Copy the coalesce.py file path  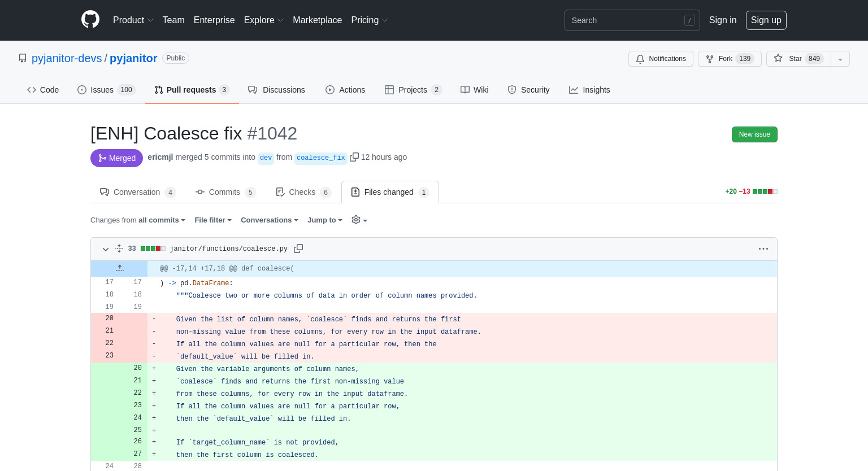(x=298, y=248)
